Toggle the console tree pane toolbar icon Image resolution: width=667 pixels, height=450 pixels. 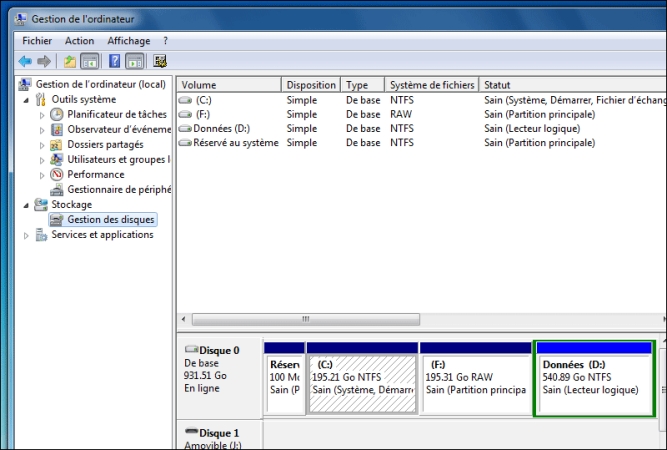(90, 61)
